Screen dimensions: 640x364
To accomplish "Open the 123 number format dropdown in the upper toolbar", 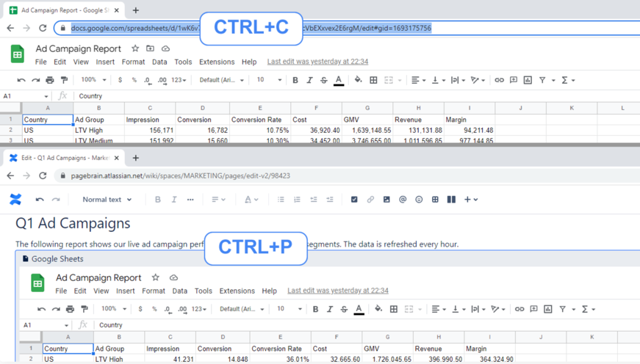I will (179, 80).
